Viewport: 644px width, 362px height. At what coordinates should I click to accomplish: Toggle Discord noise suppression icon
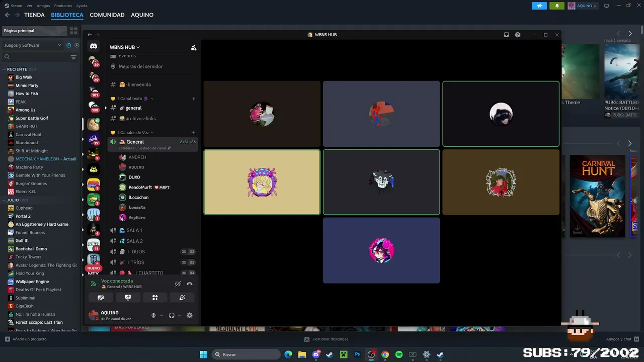[x=178, y=284]
